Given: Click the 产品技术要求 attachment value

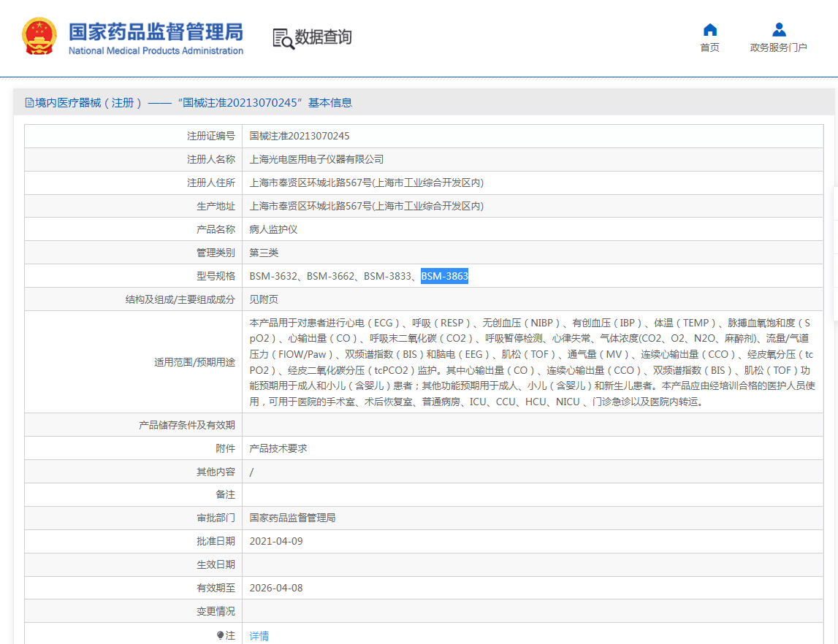Looking at the screenshot, I should (278, 448).
